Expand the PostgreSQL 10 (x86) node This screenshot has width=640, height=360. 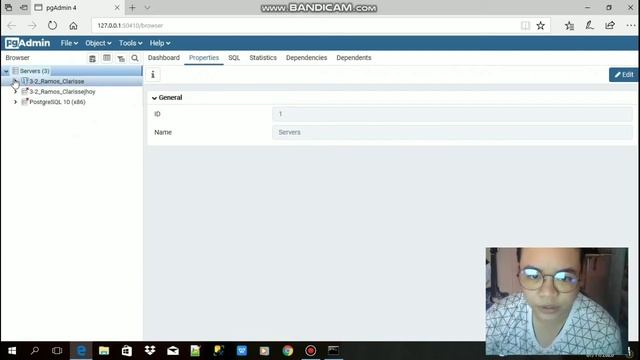pos(16,102)
